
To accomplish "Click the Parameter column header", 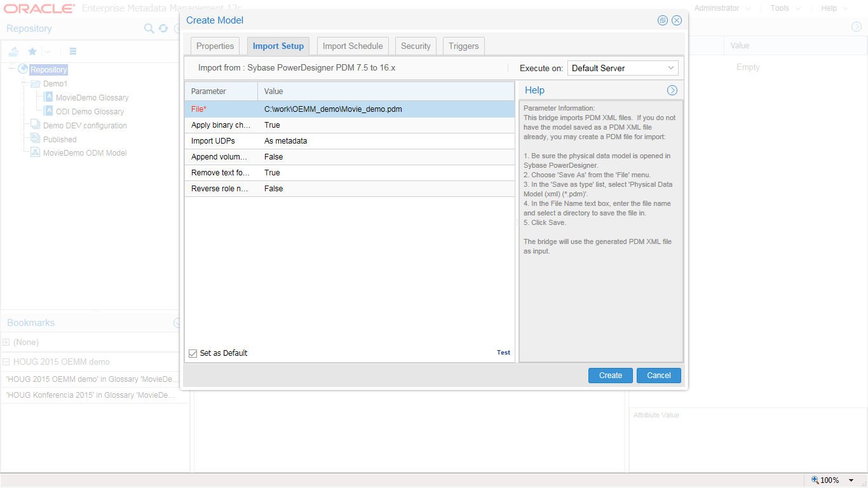I will (221, 91).
